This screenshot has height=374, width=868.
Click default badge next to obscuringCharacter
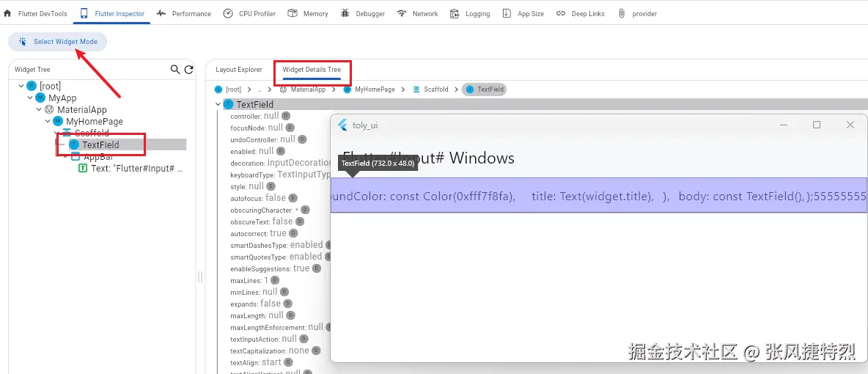(305, 210)
